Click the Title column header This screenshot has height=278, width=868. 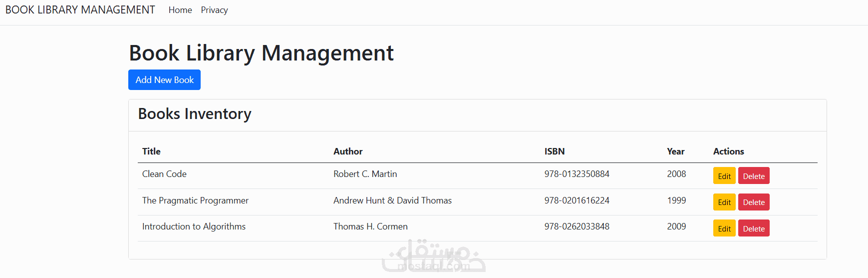(x=151, y=151)
